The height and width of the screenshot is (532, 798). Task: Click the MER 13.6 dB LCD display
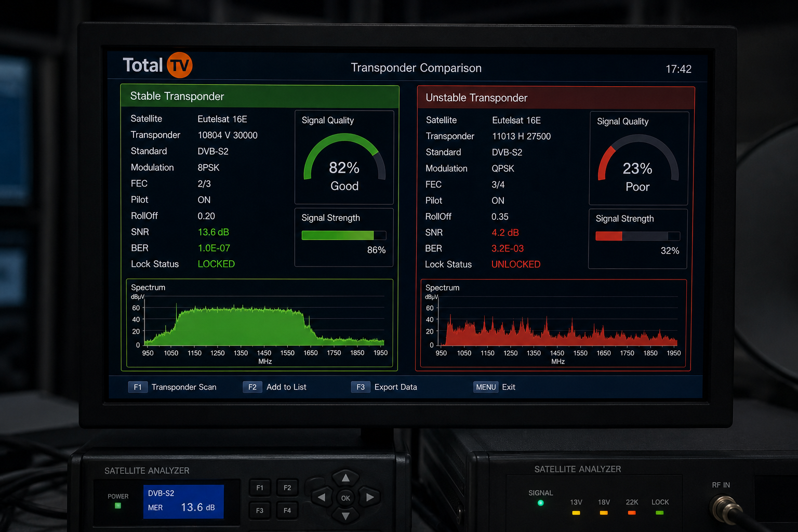click(183, 501)
